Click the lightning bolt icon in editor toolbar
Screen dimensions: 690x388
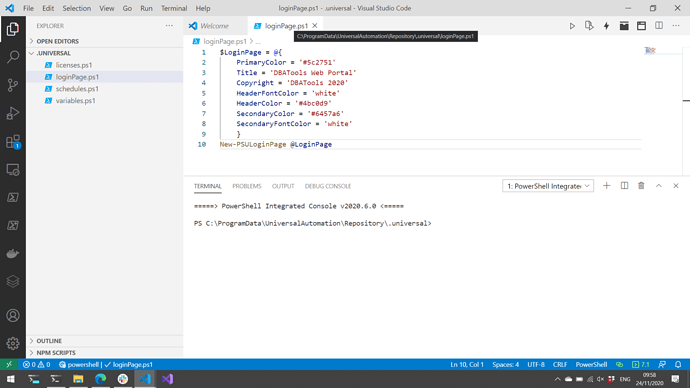pyautogui.click(x=606, y=26)
